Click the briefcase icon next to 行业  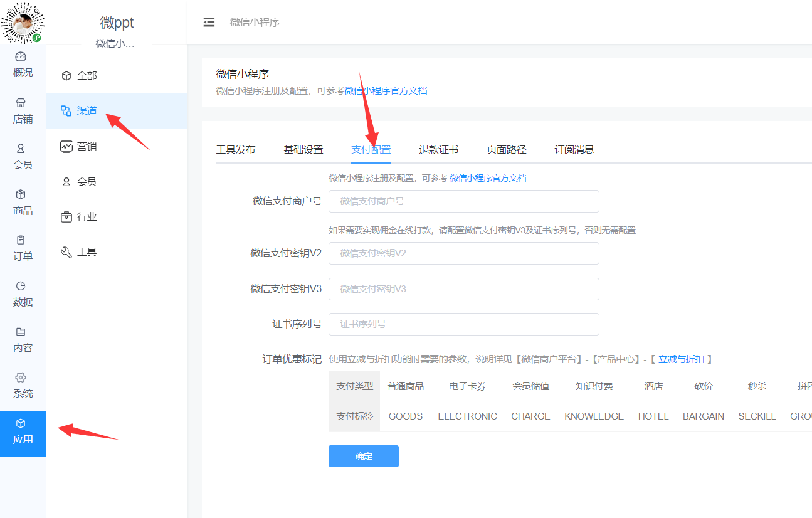click(x=66, y=217)
